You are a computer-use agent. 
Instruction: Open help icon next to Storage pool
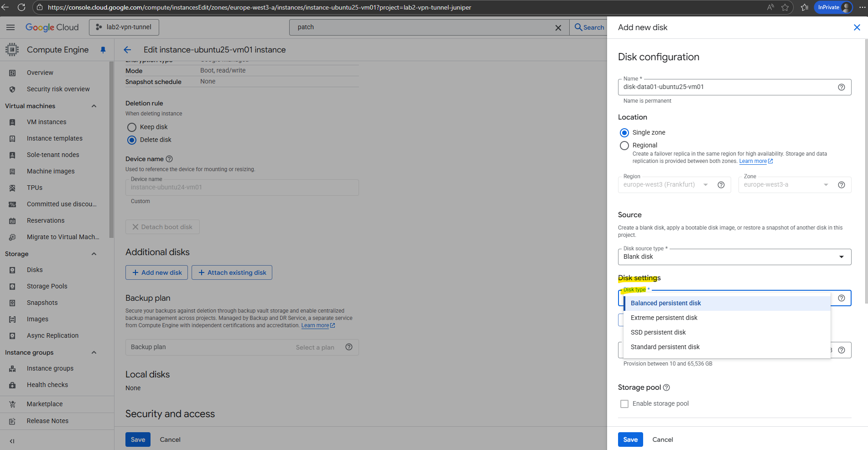click(x=666, y=387)
